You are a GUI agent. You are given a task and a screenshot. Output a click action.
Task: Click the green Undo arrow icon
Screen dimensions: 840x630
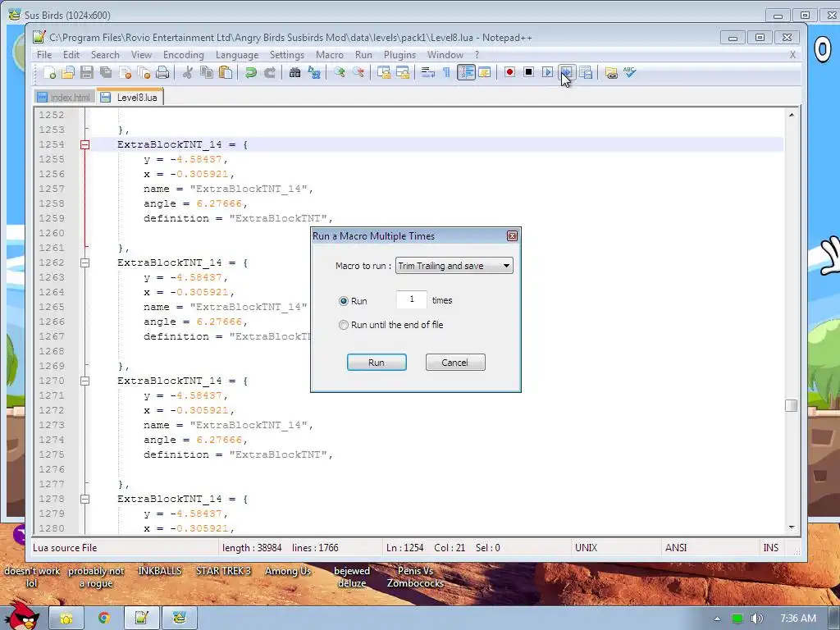[250, 72]
